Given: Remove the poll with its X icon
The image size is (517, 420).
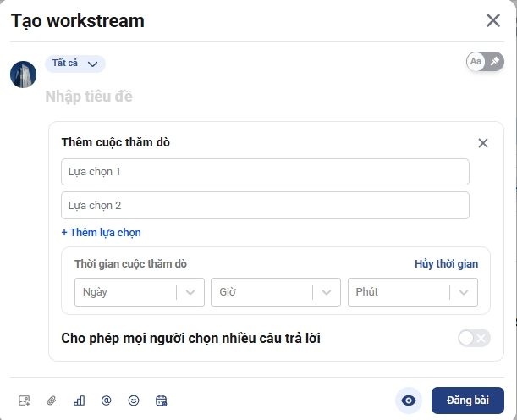Looking at the screenshot, I should point(483,143).
